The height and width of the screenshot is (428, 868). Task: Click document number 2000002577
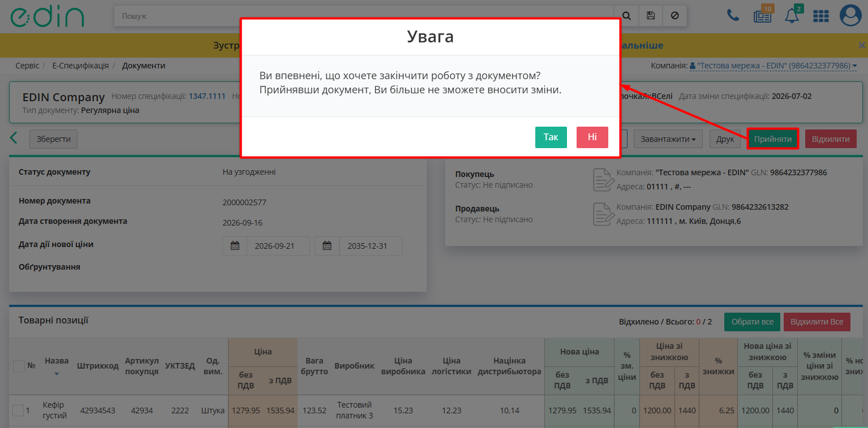pyautogui.click(x=244, y=202)
